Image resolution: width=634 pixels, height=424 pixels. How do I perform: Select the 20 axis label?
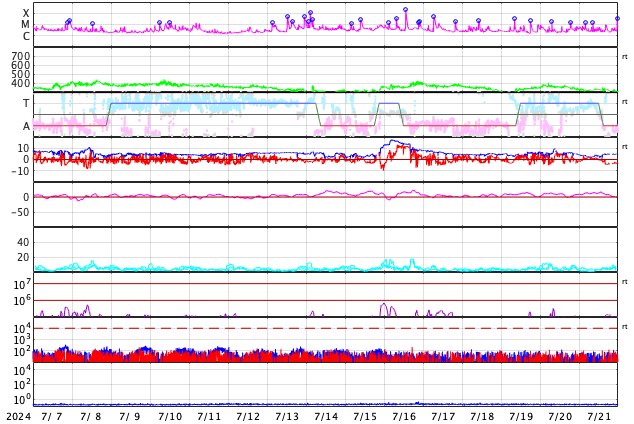click(23, 257)
